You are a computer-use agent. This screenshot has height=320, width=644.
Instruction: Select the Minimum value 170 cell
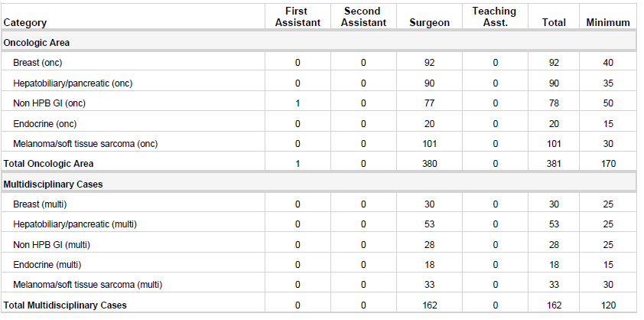coord(607,163)
